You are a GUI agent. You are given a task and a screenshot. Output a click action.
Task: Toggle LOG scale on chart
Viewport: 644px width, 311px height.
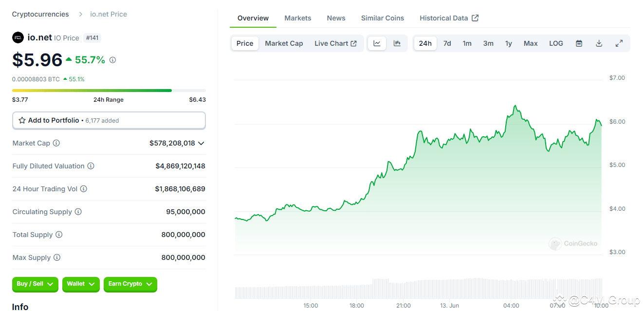(556, 43)
